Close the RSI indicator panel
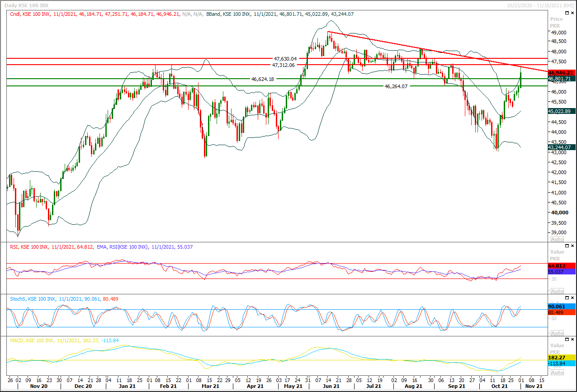 pyautogui.click(x=572, y=246)
